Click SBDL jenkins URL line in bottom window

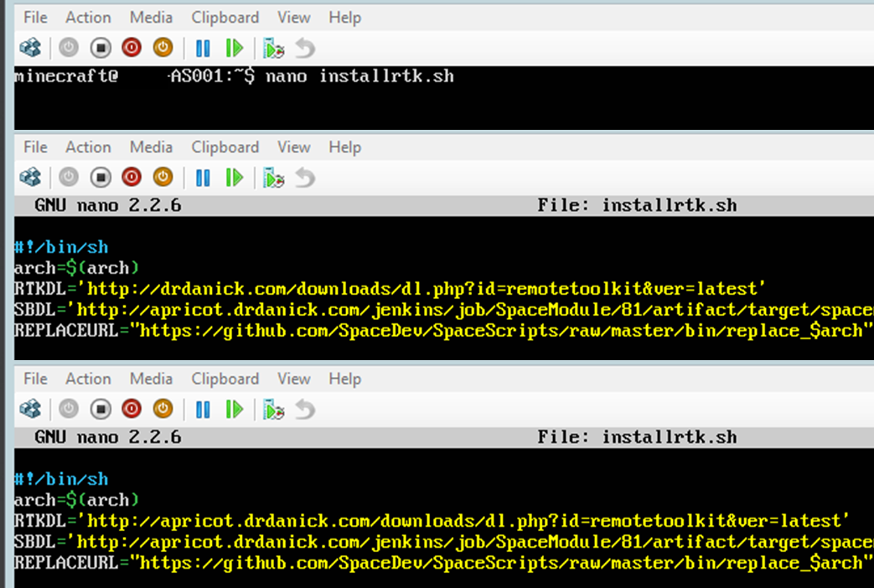click(443, 542)
